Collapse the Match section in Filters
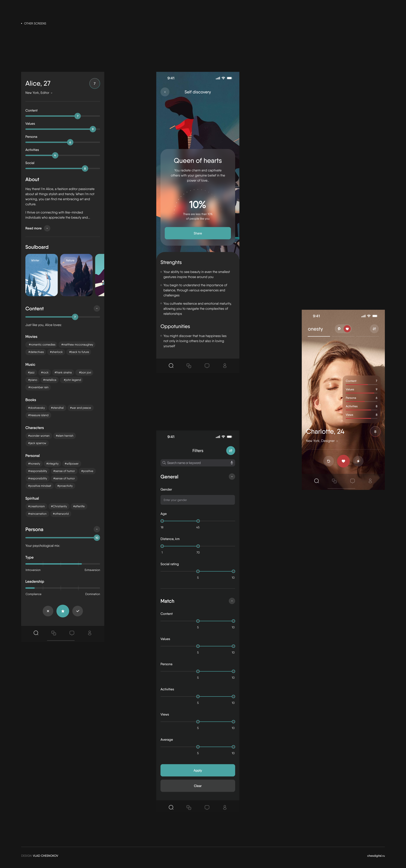 pyautogui.click(x=231, y=601)
